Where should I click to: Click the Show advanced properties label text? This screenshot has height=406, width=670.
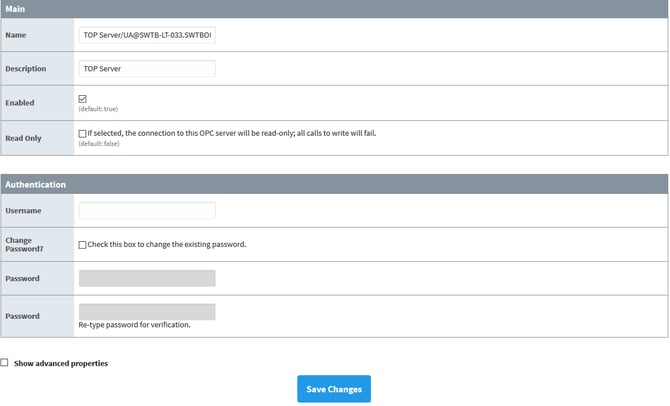[x=61, y=363]
